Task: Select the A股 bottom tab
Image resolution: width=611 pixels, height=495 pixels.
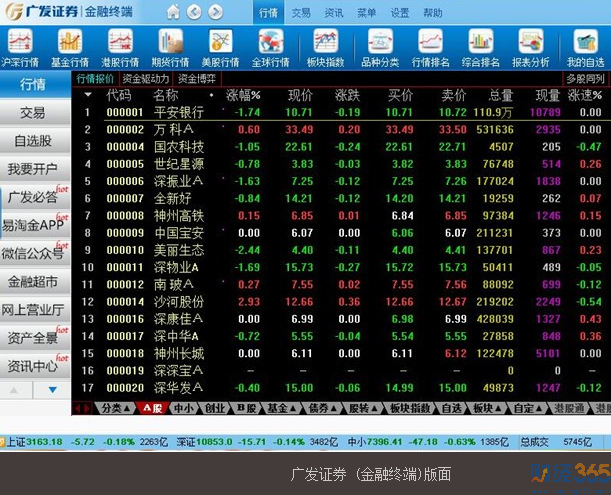Action: 152,408
